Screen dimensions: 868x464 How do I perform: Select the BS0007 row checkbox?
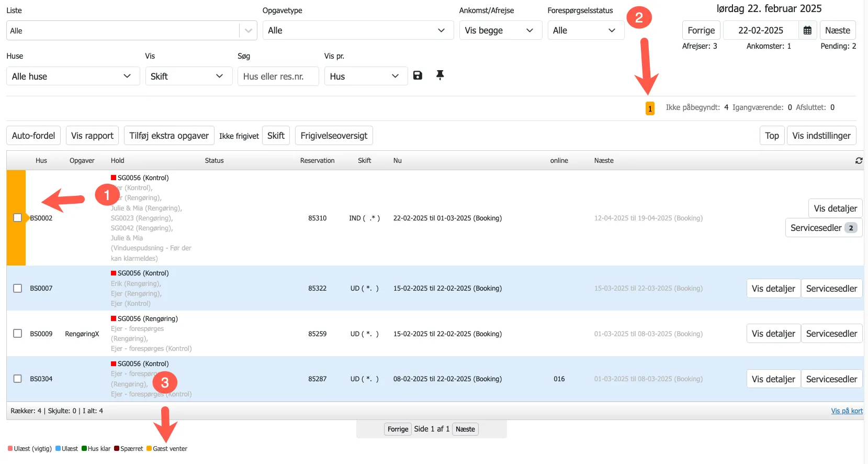click(x=18, y=289)
